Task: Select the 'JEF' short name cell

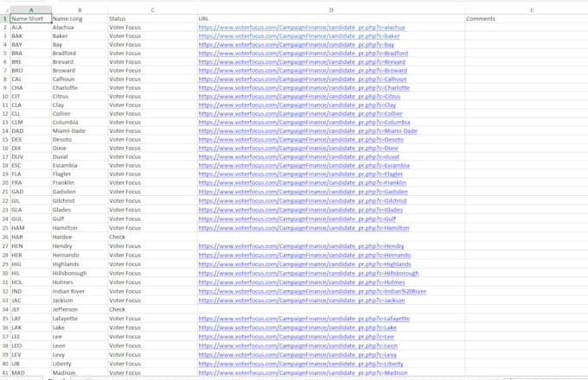Action: tap(31, 310)
